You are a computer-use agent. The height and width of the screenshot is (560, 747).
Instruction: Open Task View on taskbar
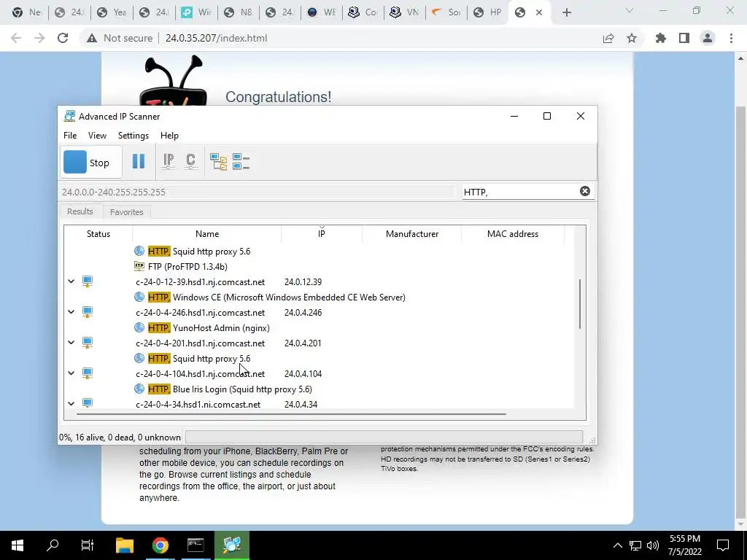[x=88, y=545]
